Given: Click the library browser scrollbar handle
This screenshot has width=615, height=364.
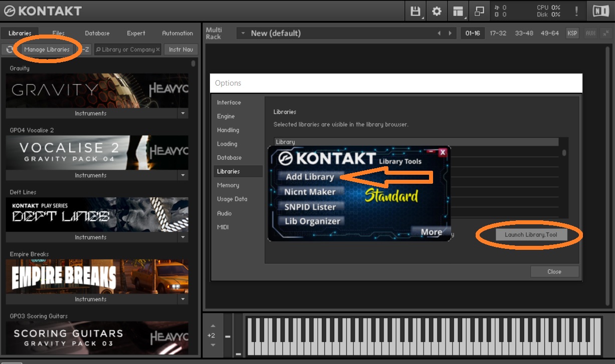Looking at the screenshot, I should coord(193,64).
